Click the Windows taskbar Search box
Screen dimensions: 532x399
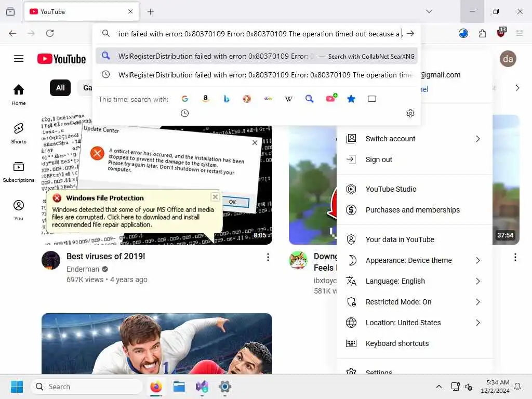tap(87, 387)
